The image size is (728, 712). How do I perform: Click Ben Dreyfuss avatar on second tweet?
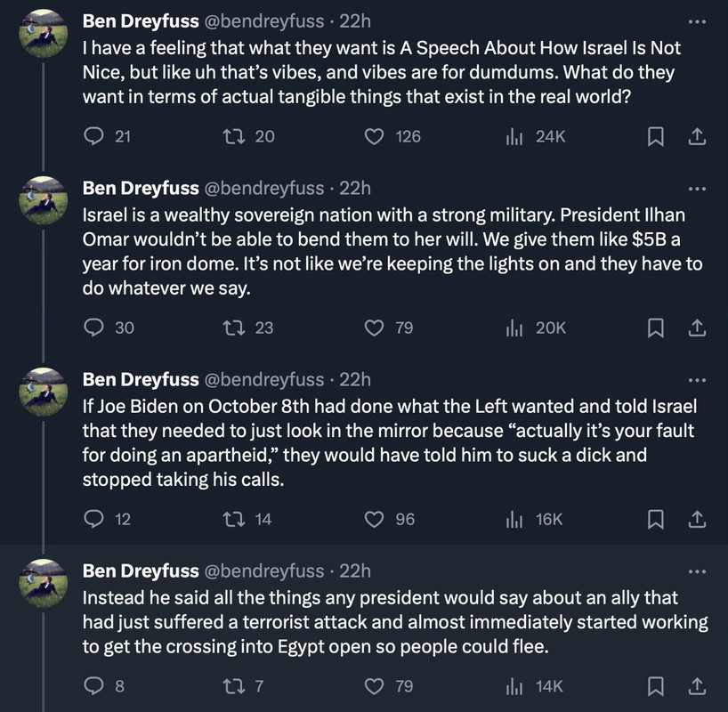coord(43,199)
